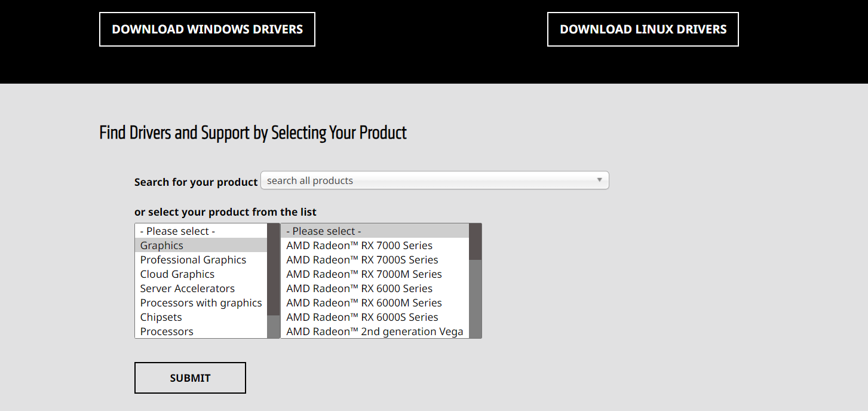Select '- Please select -' in series list
Screen dimensions: 868x411
click(x=375, y=231)
